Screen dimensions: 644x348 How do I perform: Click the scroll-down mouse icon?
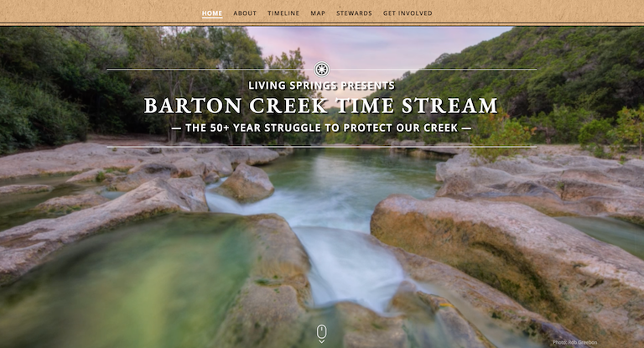pyautogui.click(x=321, y=334)
